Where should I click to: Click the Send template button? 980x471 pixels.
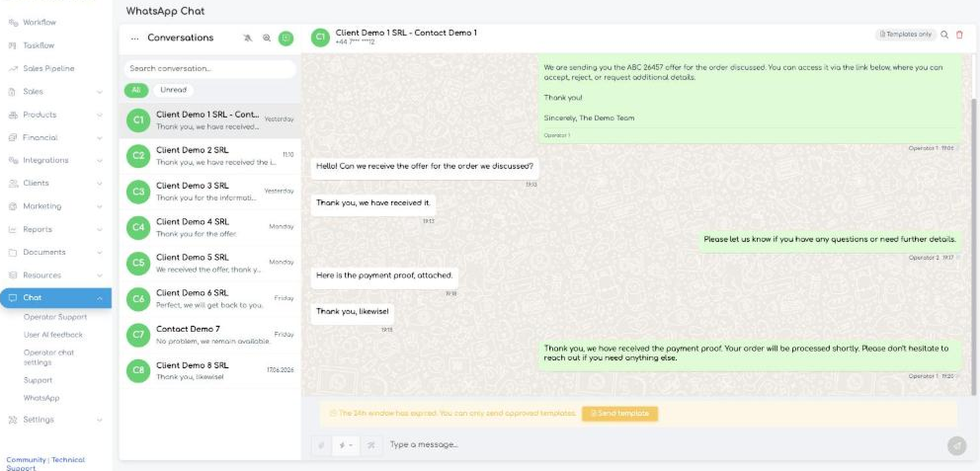(620, 413)
